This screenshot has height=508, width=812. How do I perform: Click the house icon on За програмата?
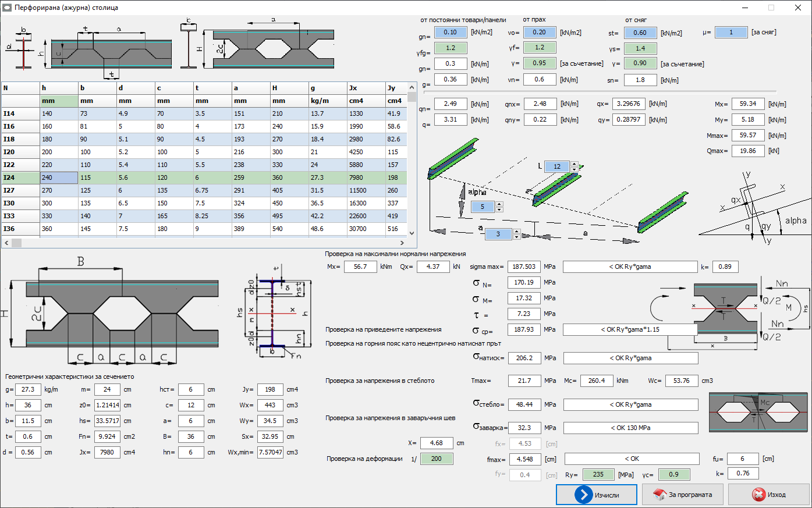click(659, 495)
